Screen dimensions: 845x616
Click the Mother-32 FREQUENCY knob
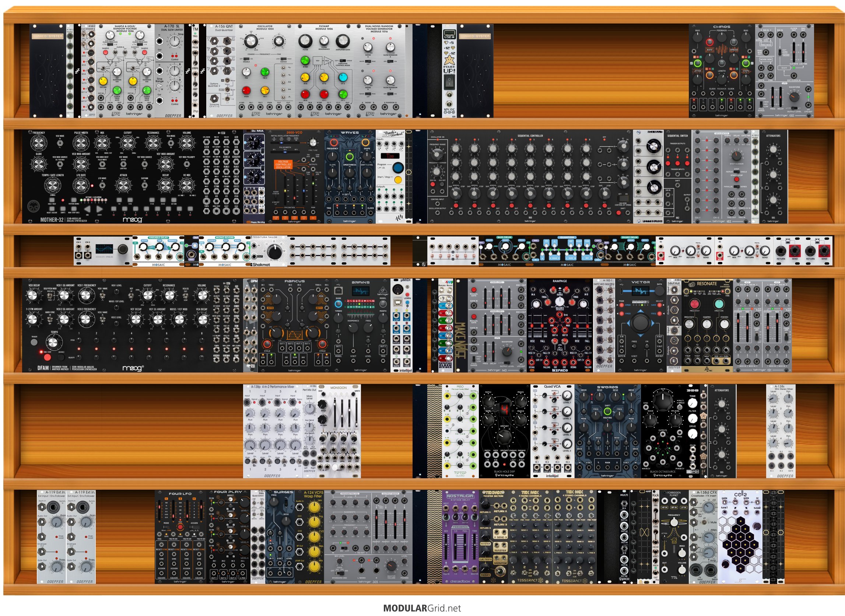tap(38, 143)
